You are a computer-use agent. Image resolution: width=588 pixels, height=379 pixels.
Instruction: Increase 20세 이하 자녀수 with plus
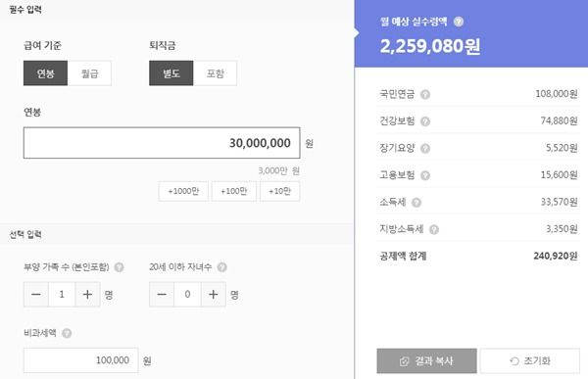coord(213,294)
